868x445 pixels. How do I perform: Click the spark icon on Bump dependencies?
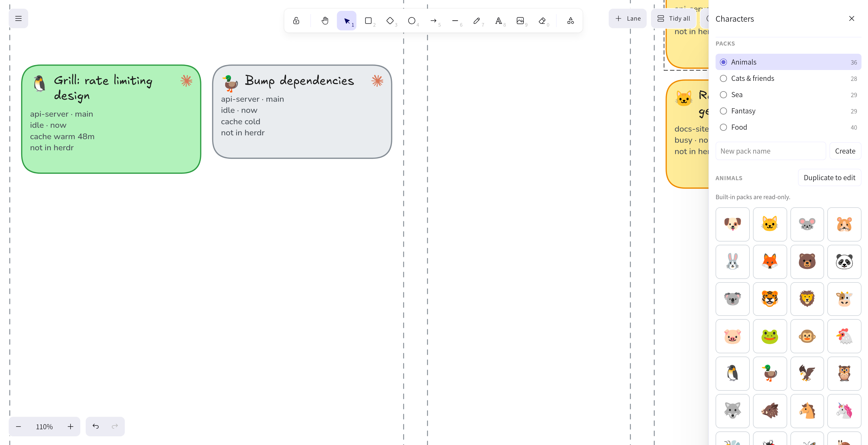(377, 81)
